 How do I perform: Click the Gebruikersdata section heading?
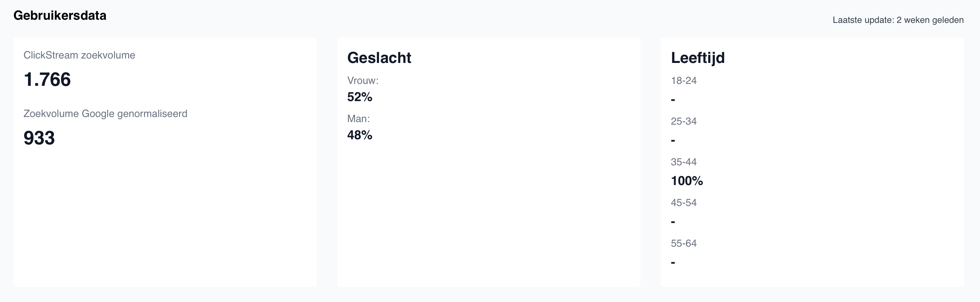coord(60,16)
